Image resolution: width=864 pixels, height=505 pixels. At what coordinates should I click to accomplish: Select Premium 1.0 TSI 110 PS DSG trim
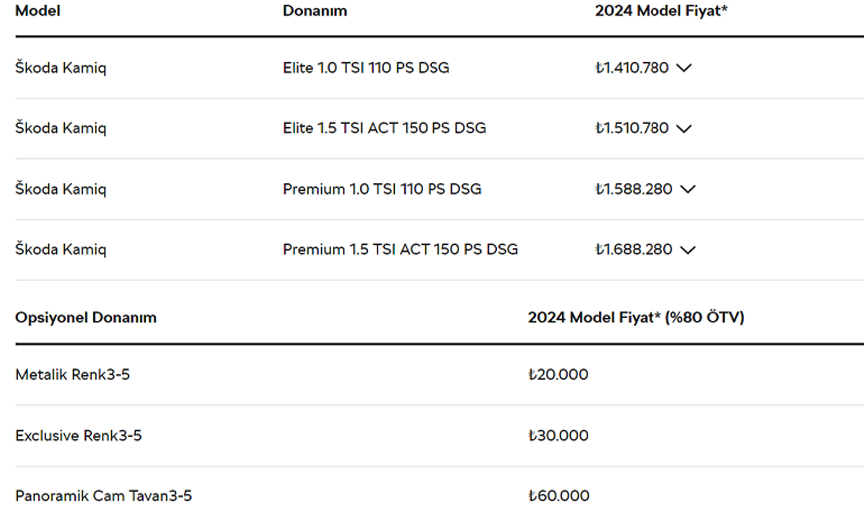(382, 189)
